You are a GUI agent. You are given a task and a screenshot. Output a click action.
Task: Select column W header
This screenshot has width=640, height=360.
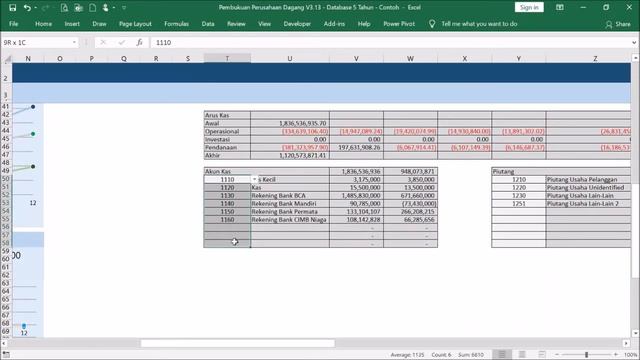point(410,59)
